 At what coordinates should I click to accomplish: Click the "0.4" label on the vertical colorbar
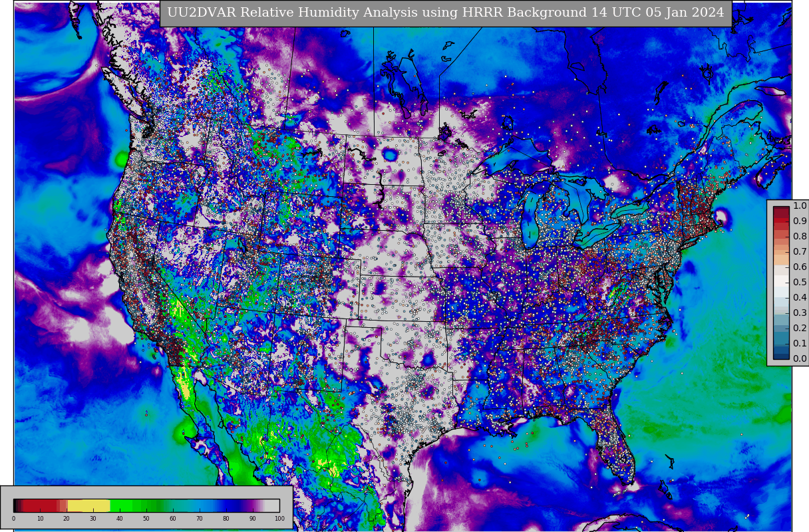(x=800, y=298)
